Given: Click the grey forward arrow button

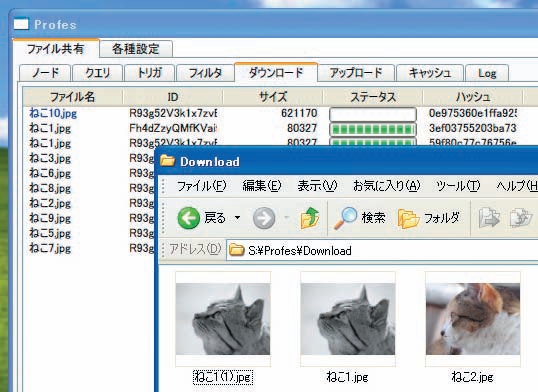Looking at the screenshot, I should pyautogui.click(x=264, y=218).
